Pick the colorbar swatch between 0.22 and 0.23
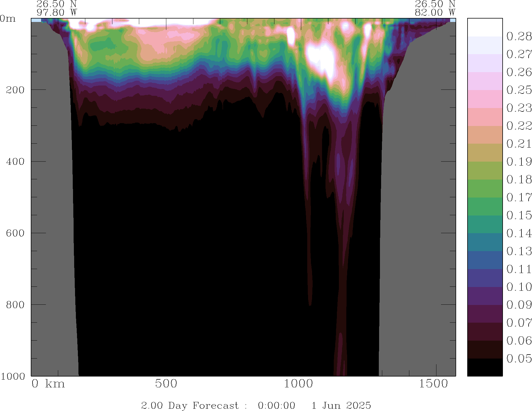532x411 pixels. pos(485,117)
